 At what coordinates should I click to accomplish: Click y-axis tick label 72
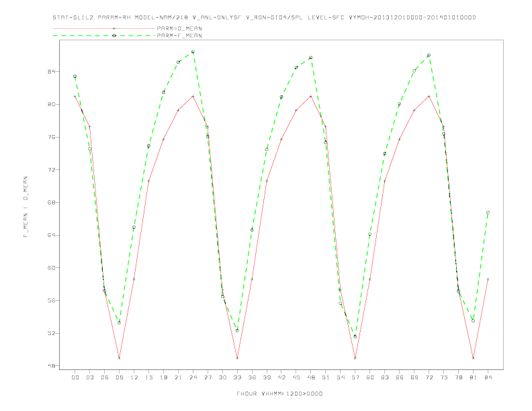point(52,169)
